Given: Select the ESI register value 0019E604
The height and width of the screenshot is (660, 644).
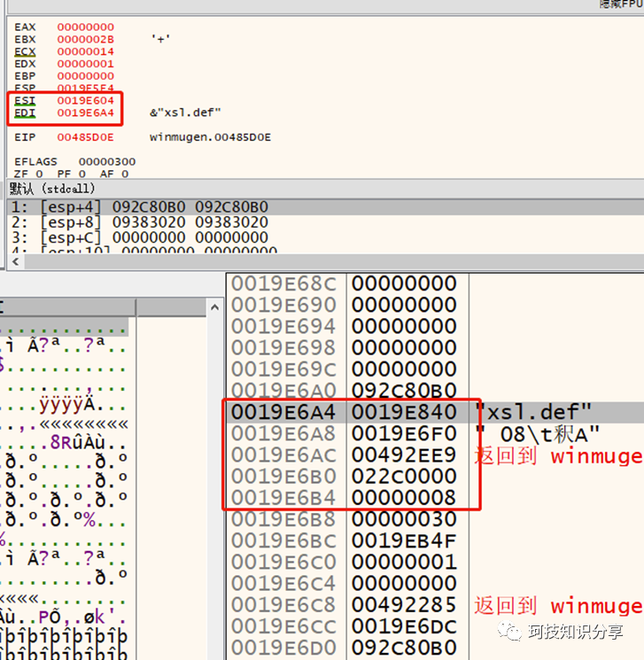Looking at the screenshot, I should (x=85, y=100).
